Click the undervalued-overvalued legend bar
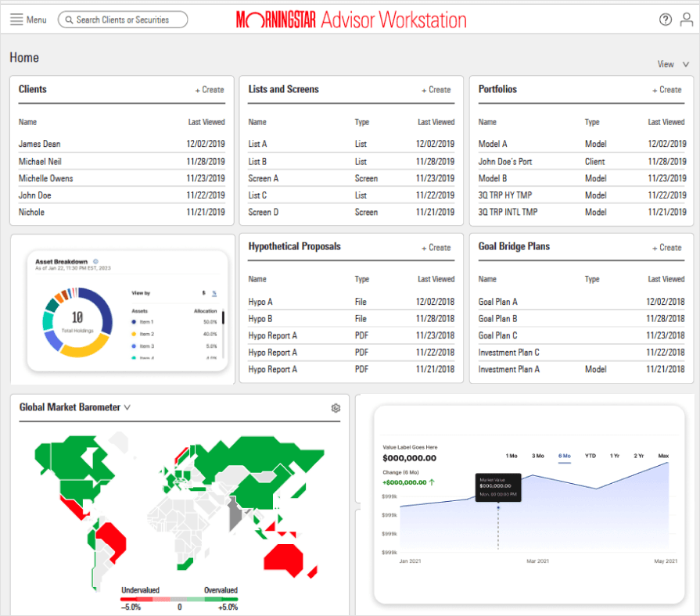 click(179, 600)
